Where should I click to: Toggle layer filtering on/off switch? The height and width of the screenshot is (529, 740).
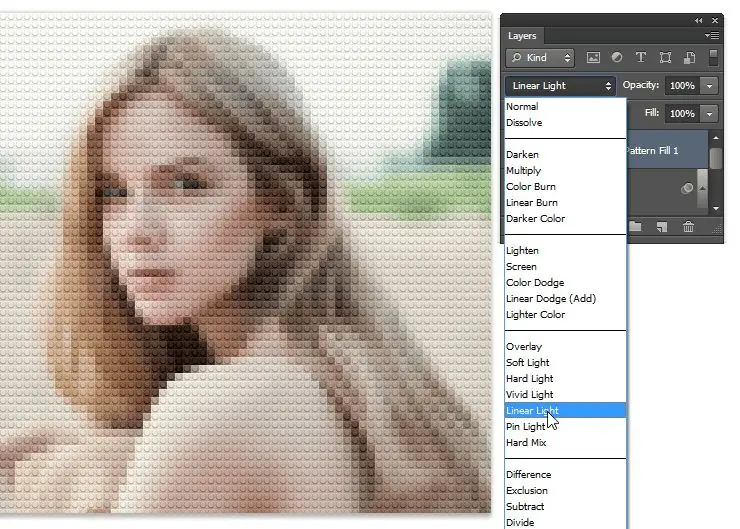(x=714, y=58)
